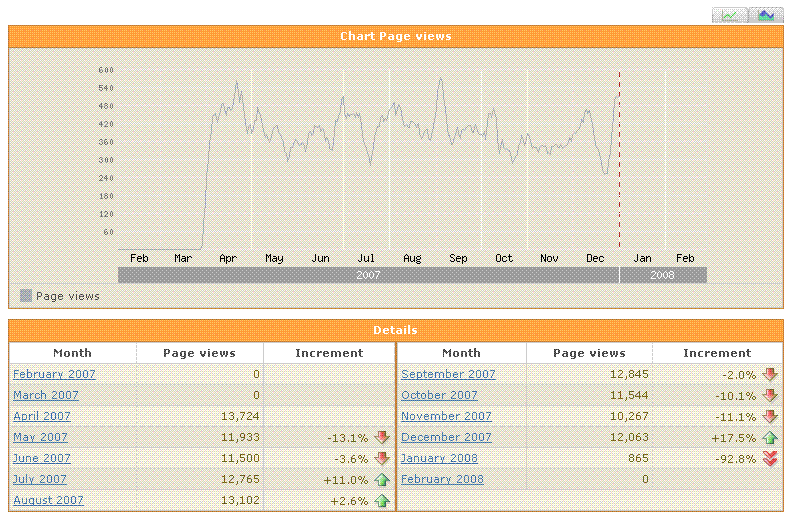The height and width of the screenshot is (519, 790).
Task: Click the double red arrow for January 2008
Action: click(x=769, y=459)
